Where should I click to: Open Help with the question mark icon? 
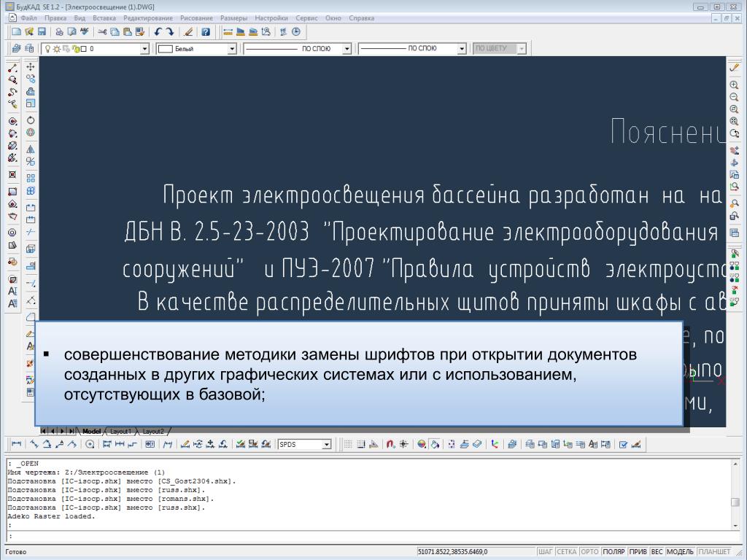[205, 32]
